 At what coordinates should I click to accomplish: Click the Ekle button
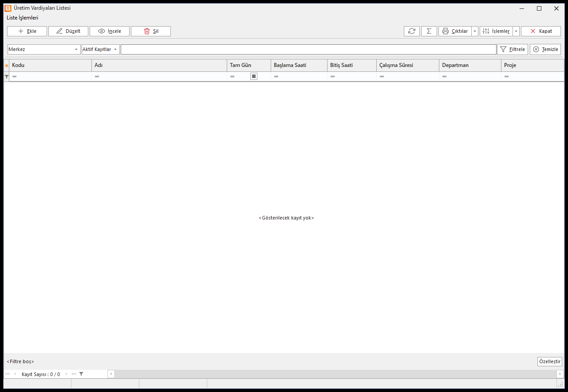tap(27, 31)
